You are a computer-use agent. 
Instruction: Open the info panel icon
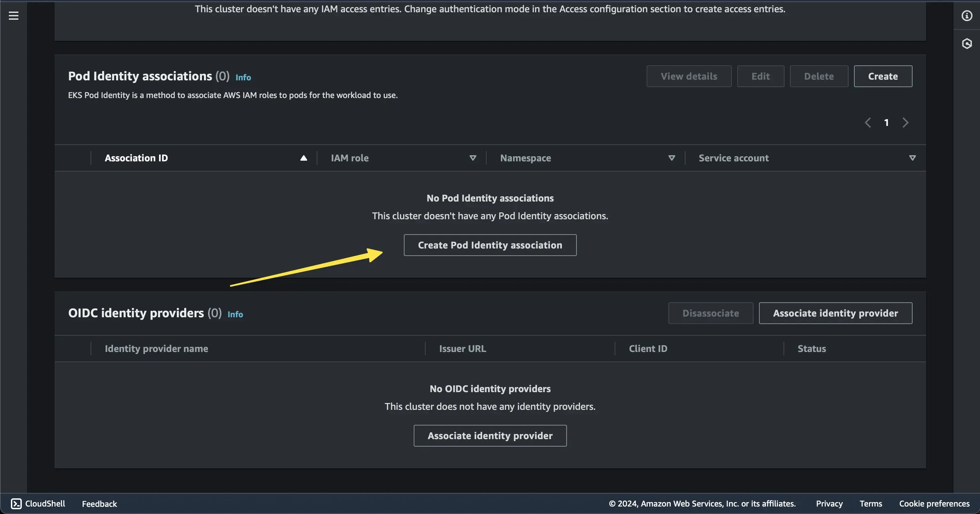pyautogui.click(x=967, y=16)
